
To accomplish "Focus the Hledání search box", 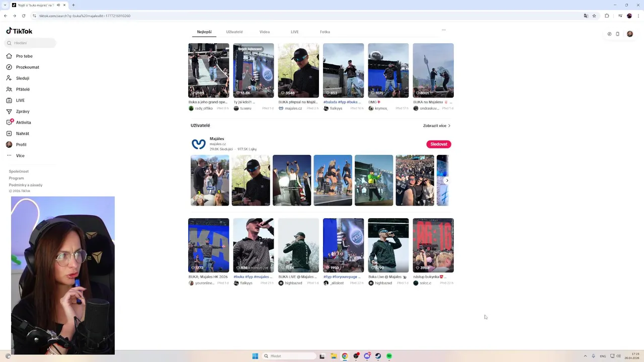I will click(30, 43).
